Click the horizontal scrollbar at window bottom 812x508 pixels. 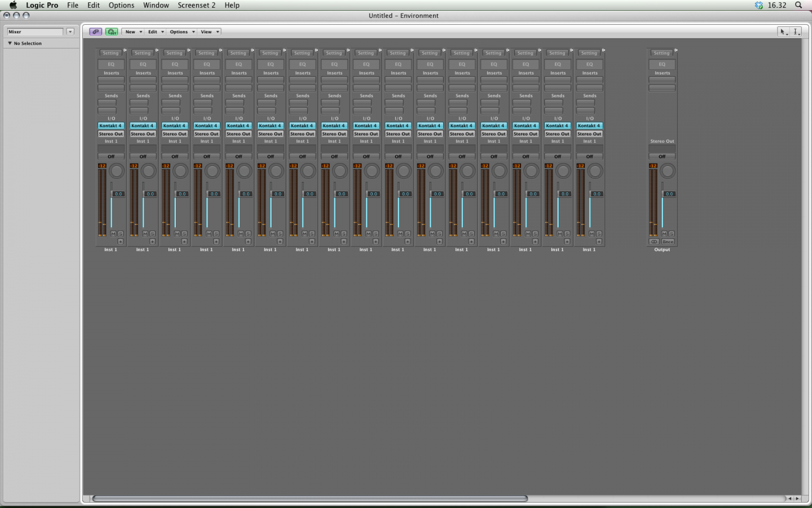pos(310,498)
